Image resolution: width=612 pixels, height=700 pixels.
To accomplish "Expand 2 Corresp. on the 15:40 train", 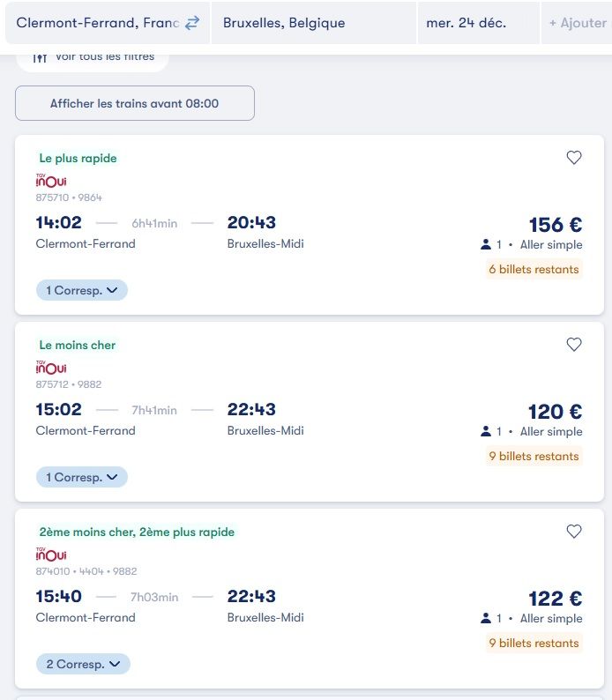I will tap(83, 664).
